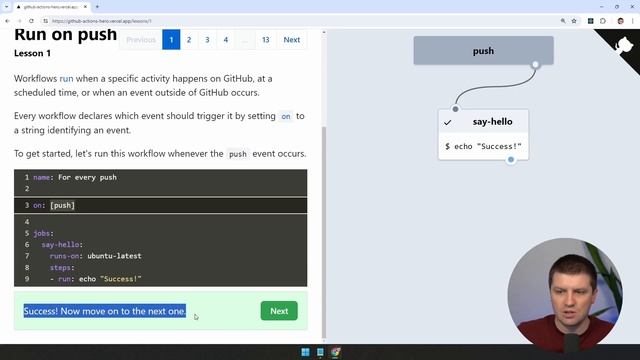Click the 'Run on push' heading
This screenshot has height=360, width=640.
(x=65, y=35)
